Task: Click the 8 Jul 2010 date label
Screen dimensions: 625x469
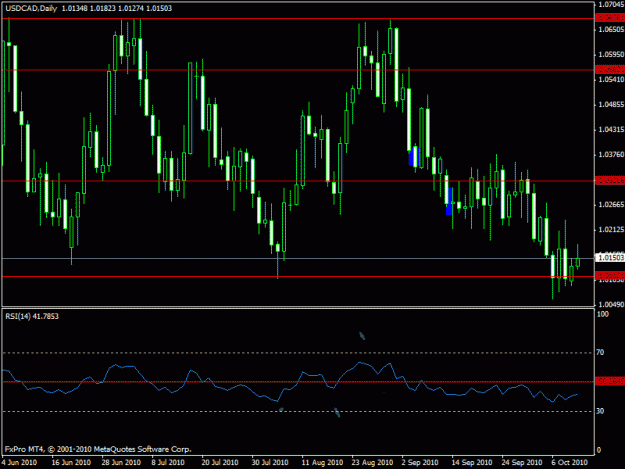Action: click(168, 463)
